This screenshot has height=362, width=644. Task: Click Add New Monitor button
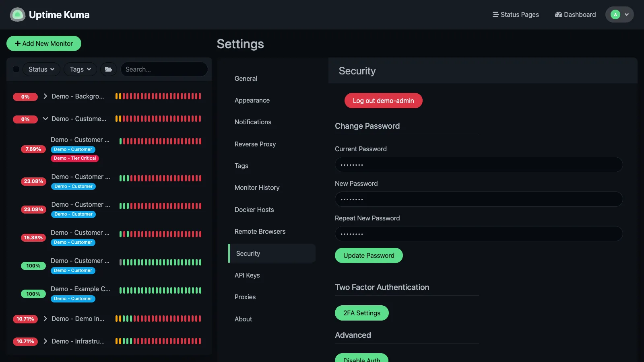(x=44, y=43)
